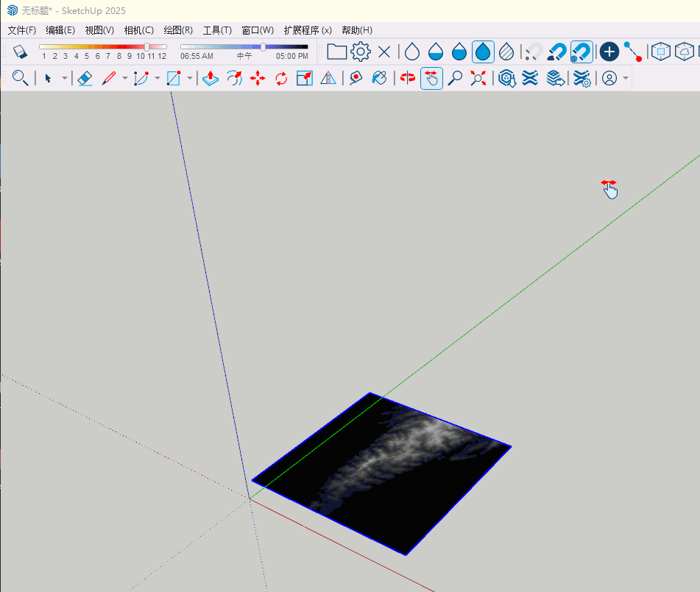Screen dimensions: 700x592
Task: Select the Search magnifier tool
Action: 20,78
